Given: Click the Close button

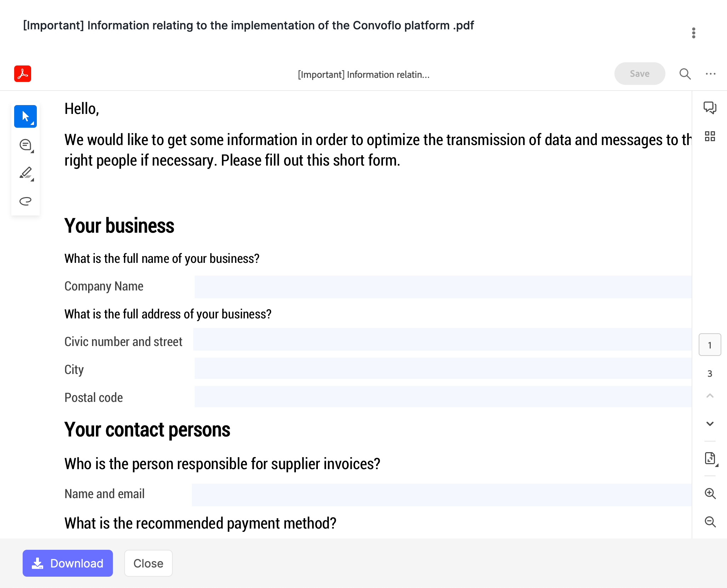Looking at the screenshot, I should coord(148,563).
